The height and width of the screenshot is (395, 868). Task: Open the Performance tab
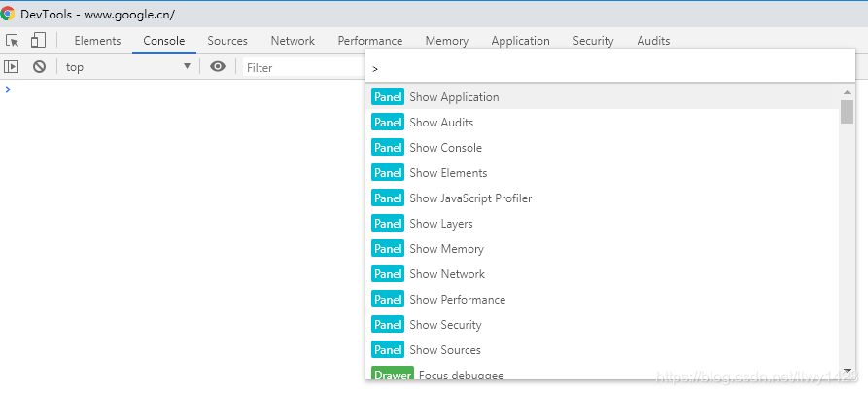tap(370, 41)
